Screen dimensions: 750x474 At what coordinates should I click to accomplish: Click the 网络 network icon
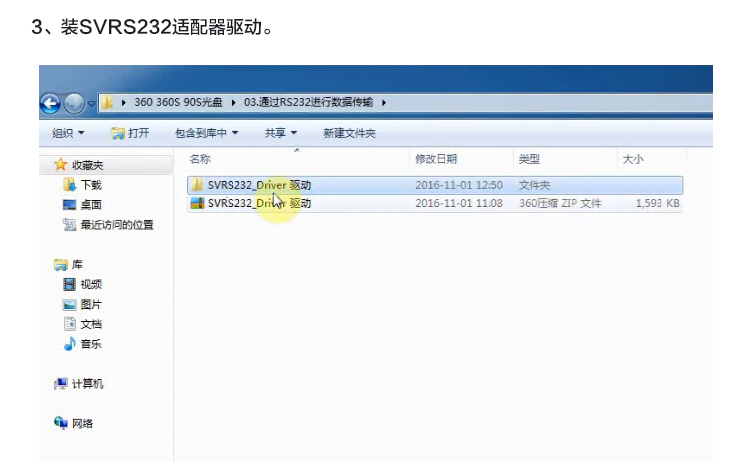pos(60,424)
